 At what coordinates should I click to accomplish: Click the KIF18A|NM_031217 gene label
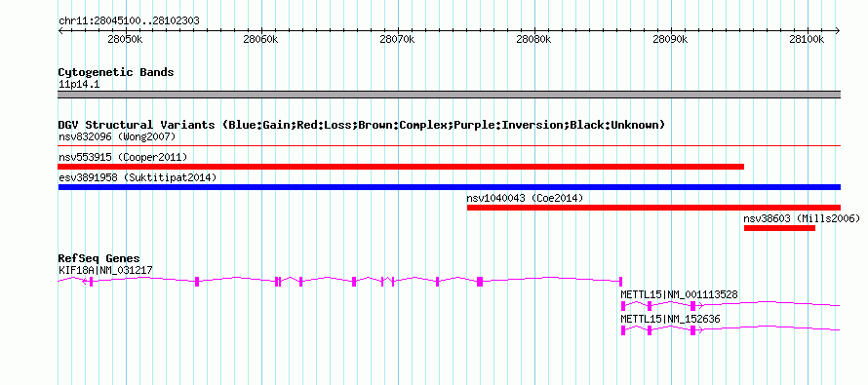[x=105, y=270]
